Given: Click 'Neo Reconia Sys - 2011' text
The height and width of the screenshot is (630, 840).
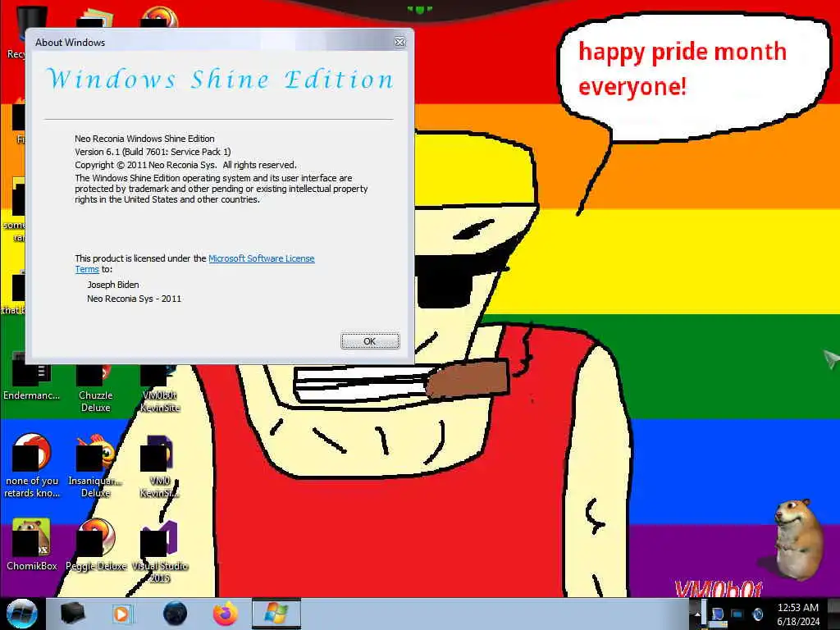Looking at the screenshot, I should tap(134, 299).
